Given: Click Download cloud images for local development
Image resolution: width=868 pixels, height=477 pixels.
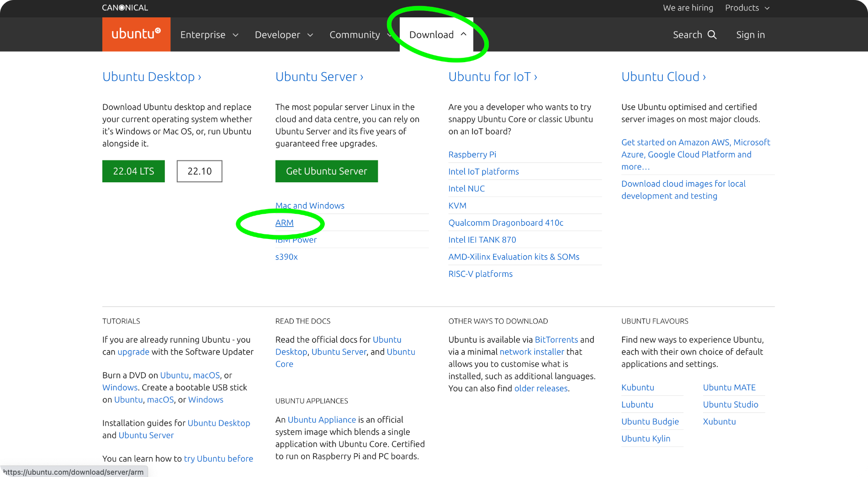Looking at the screenshot, I should (x=683, y=190).
